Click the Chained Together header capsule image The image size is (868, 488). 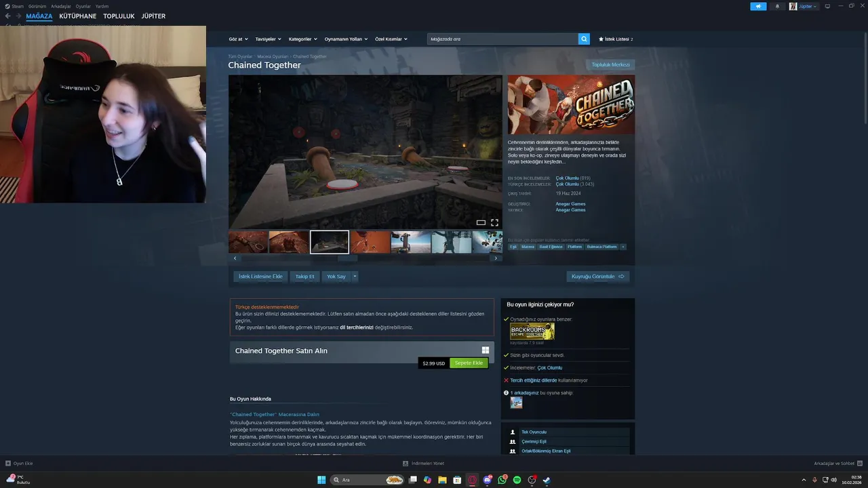(571, 104)
